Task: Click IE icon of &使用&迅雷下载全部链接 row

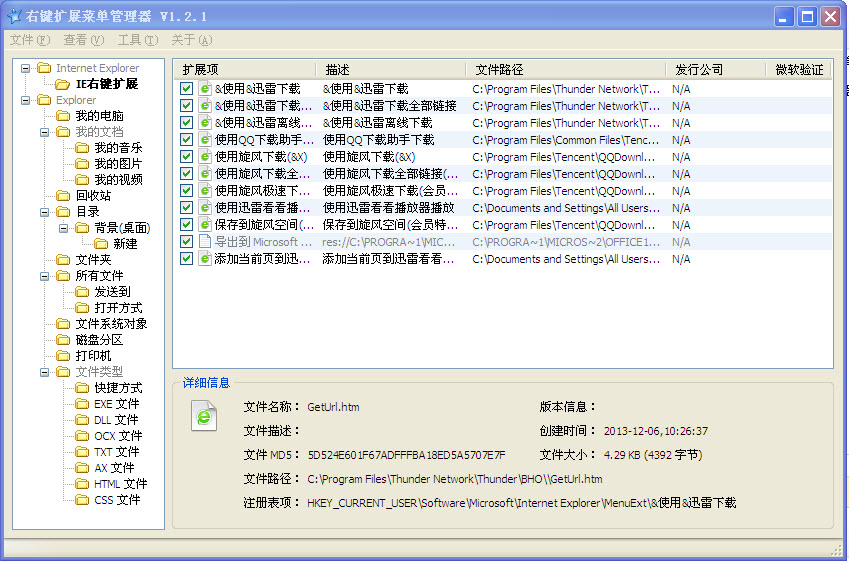Action: pos(205,106)
